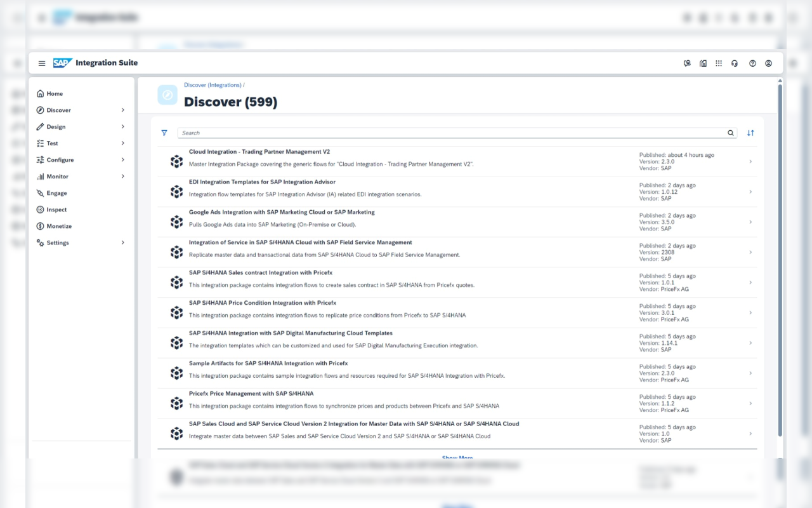The width and height of the screenshot is (812, 508).
Task: Click package icon for Pricefx Price Management row
Action: (176, 403)
